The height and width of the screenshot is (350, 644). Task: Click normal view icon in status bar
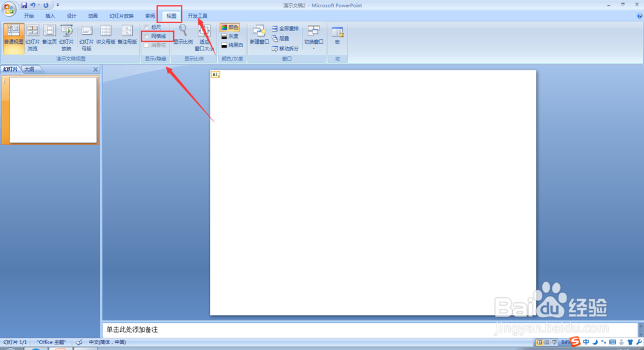(539, 342)
